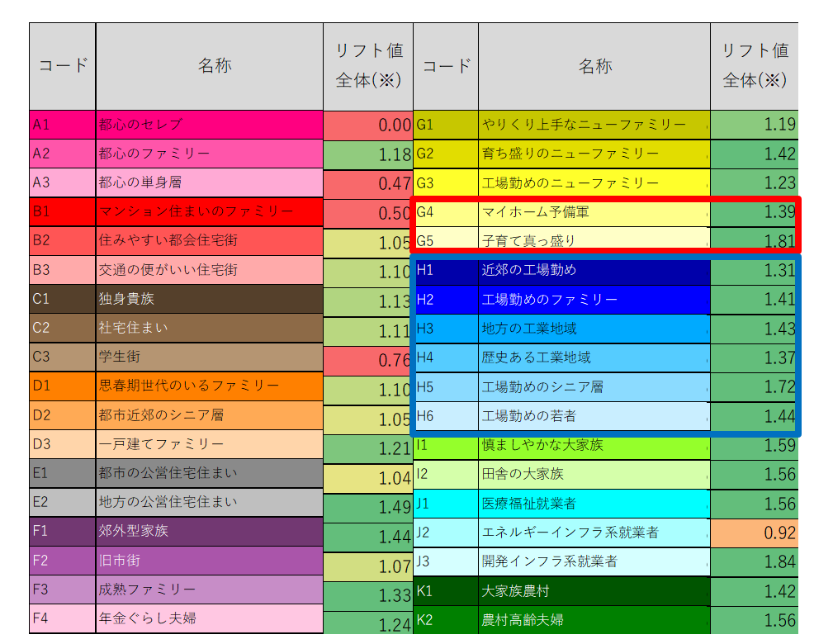Select the cell "工場勤めのシニア層"
The image size is (814, 644).
[x=594, y=387]
